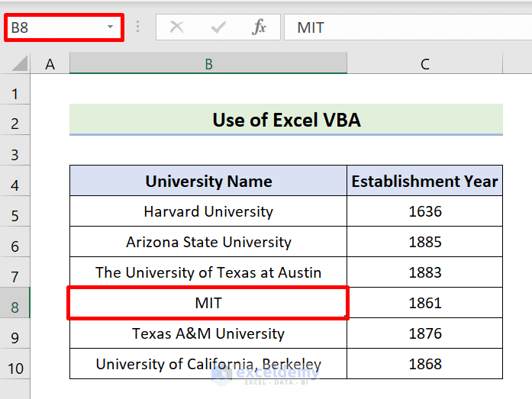
Task: Click the Select All corner triangle
Action: tap(20, 64)
